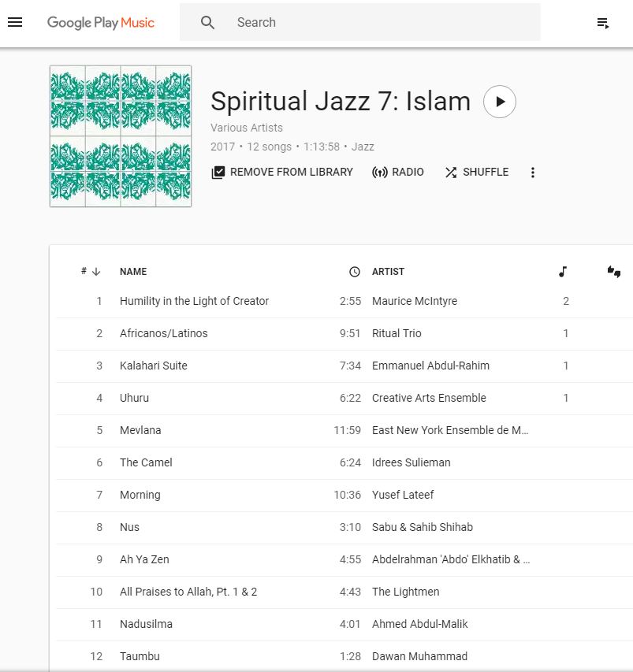This screenshot has height=672, width=633.
Task: Click the Google Play Music logo
Action: click(x=101, y=23)
